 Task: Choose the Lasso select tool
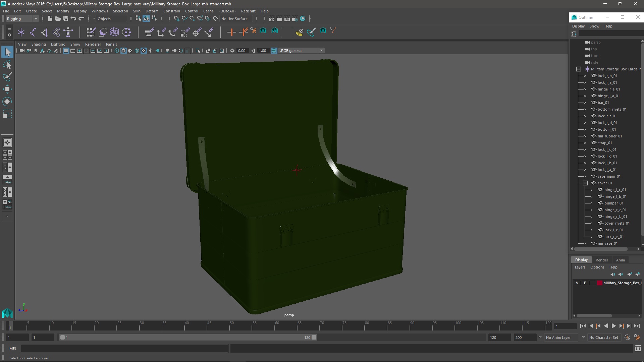click(x=7, y=64)
